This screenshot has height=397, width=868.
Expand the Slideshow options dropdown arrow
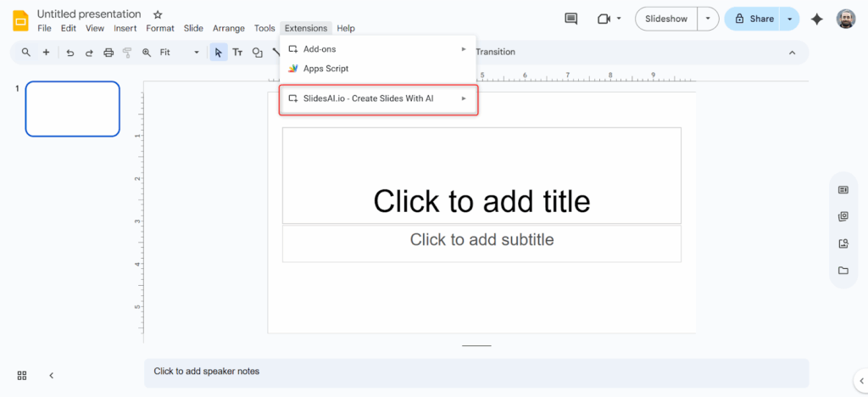tap(708, 19)
